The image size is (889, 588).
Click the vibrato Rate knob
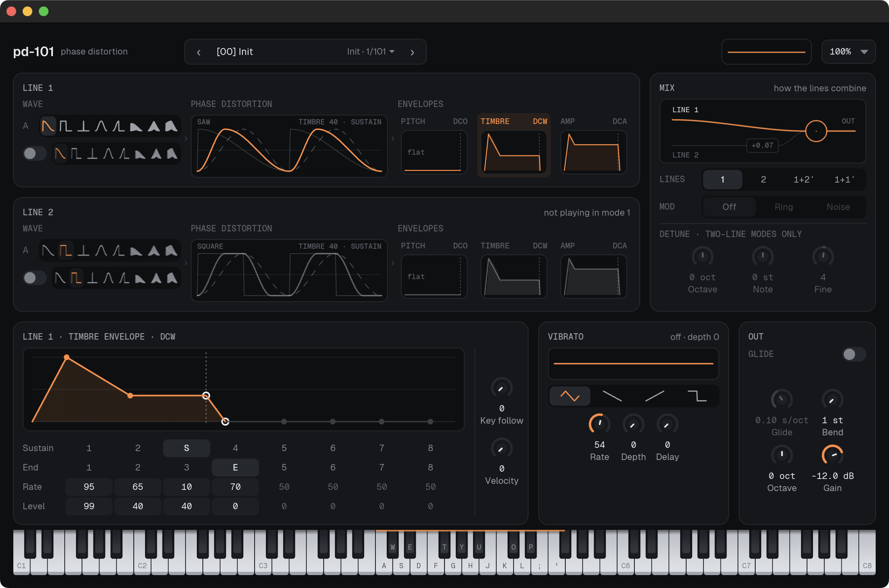[599, 424]
